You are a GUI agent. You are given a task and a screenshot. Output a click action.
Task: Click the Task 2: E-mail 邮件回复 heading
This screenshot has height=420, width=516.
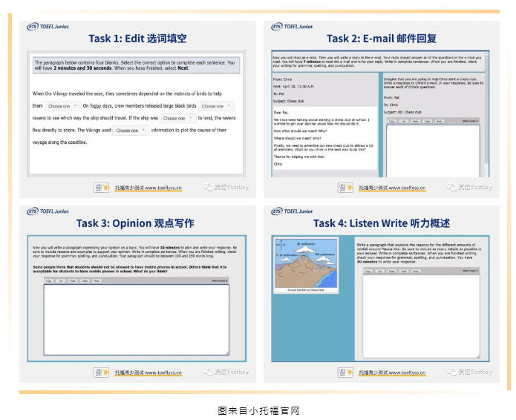click(382, 39)
